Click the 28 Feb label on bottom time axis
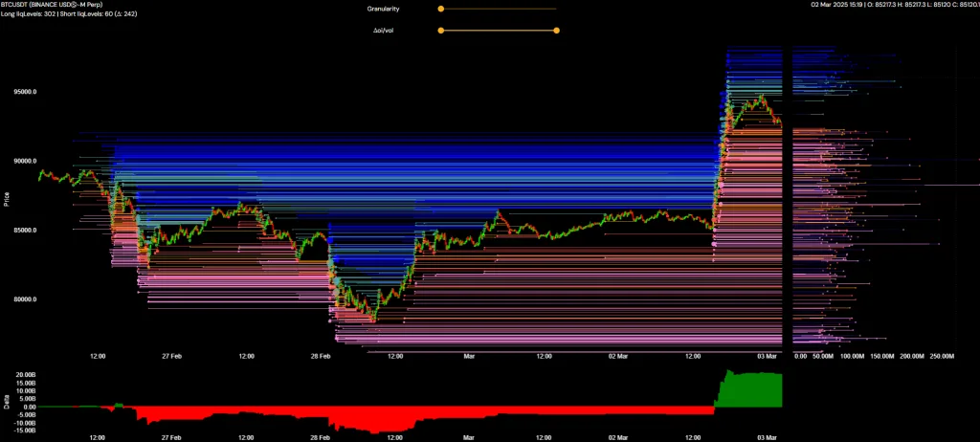This screenshot has height=442, width=980. click(321, 356)
